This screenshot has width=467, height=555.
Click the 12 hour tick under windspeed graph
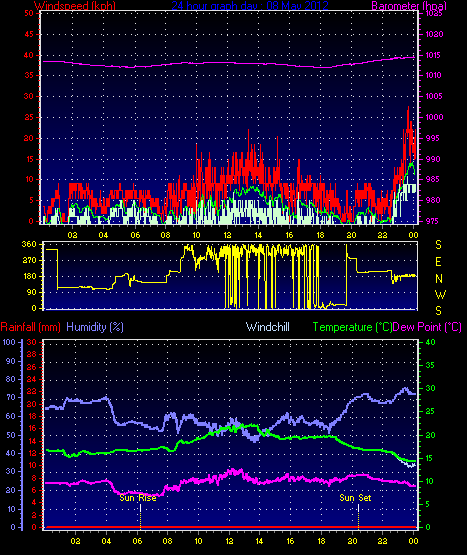click(x=227, y=235)
